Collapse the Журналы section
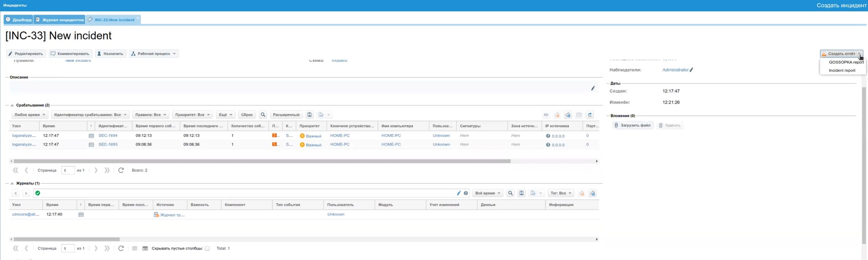Viewport: 868px width, 260px height. tap(12, 184)
